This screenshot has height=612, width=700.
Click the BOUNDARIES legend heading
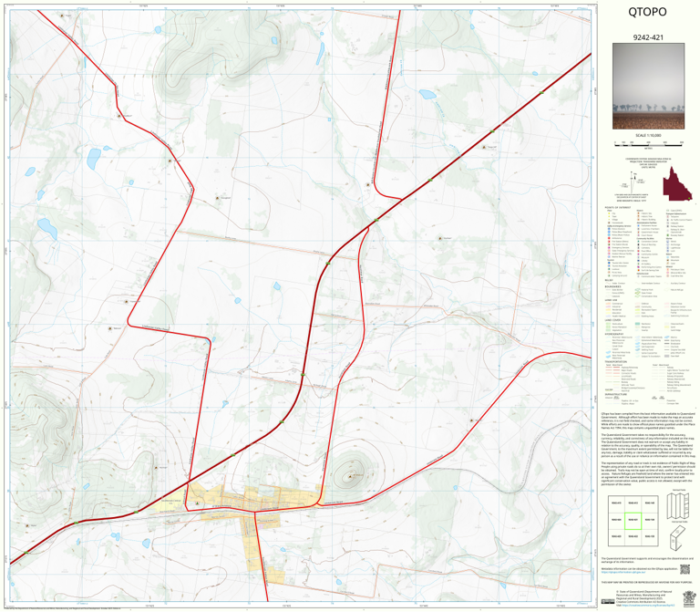click(612, 286)
